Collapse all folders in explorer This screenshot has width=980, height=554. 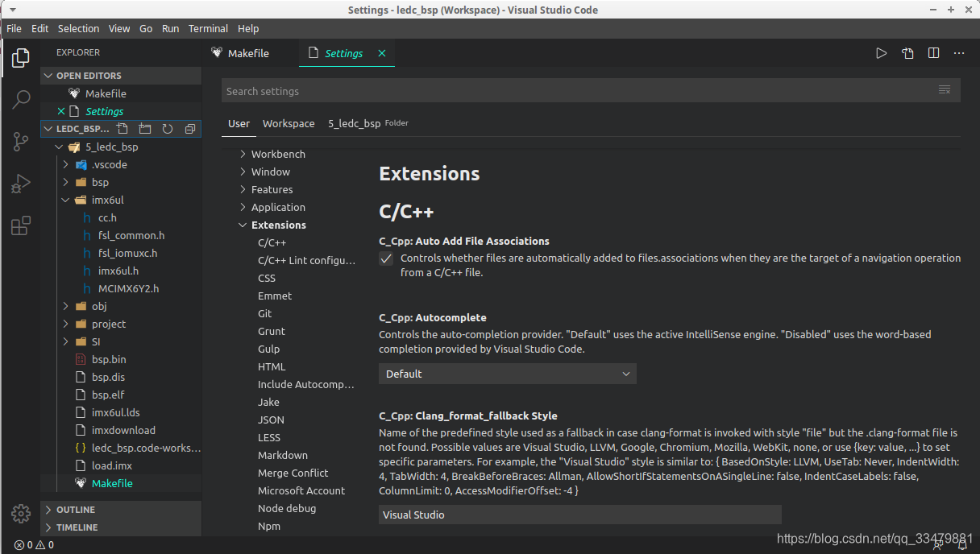(x=190, y=129)
